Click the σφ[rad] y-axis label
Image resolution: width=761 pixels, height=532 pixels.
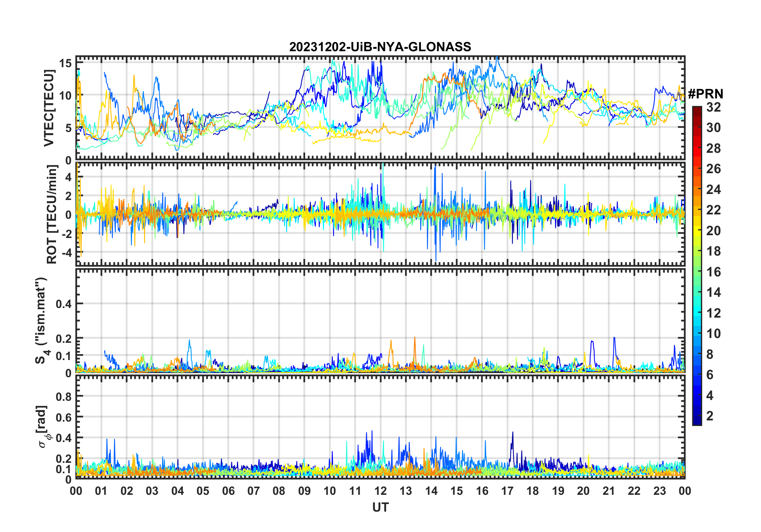coord(43,426)
